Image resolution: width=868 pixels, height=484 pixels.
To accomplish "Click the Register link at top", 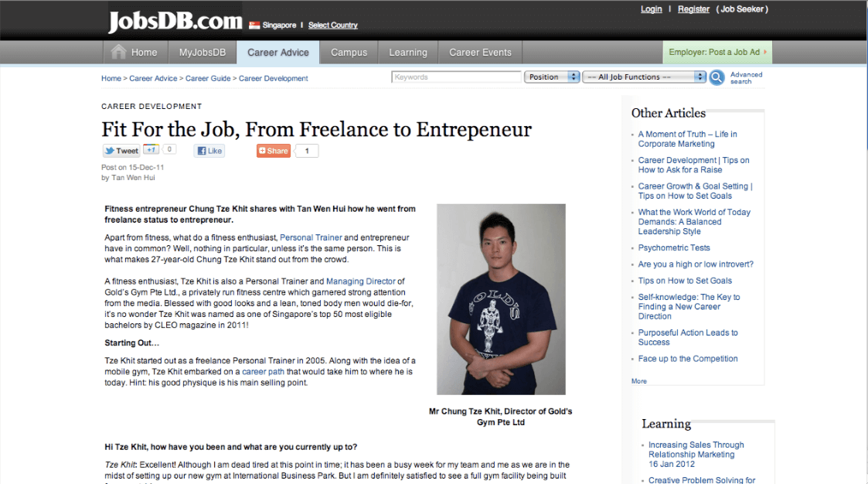I will click(x=693, y=9).
